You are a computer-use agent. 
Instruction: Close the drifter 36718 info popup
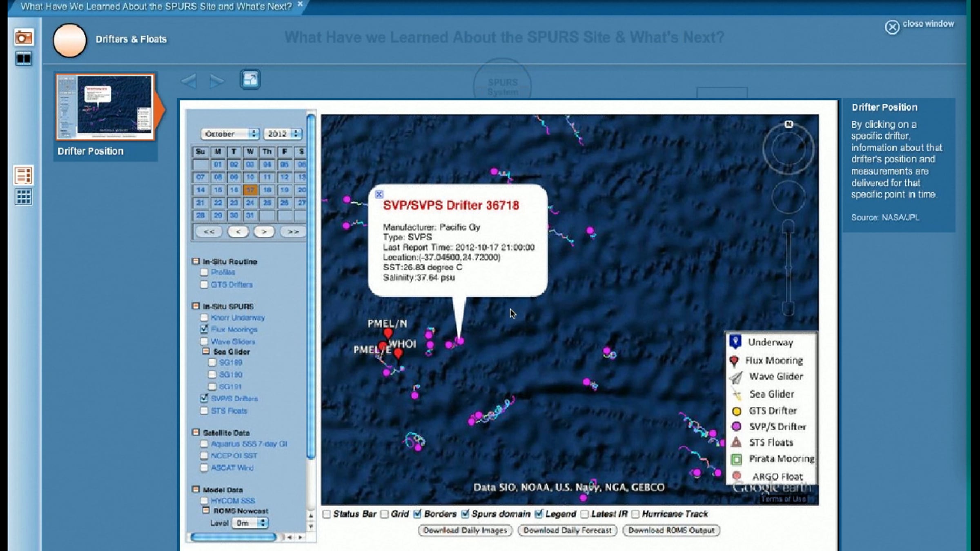[x=379, y=194]
